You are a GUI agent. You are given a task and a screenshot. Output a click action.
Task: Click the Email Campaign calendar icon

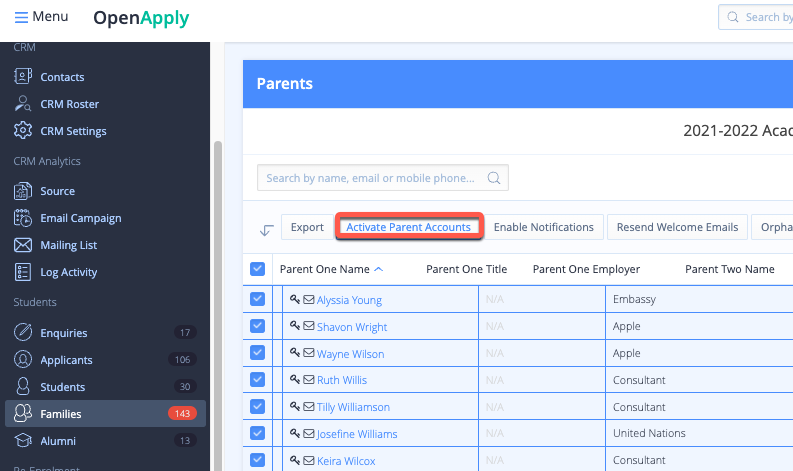click(x=24, y=218)
